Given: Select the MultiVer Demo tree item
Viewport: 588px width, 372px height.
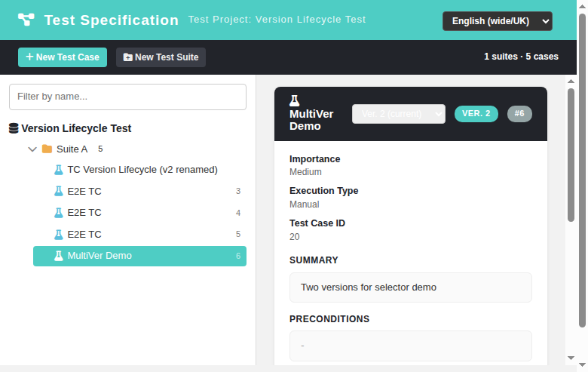Looking at the screenshot, I should point(139,256).
